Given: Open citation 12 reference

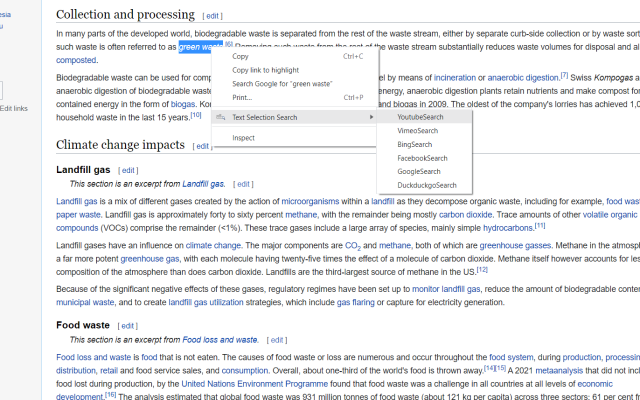Looking at the screenshot, I should tap(482, 270).
